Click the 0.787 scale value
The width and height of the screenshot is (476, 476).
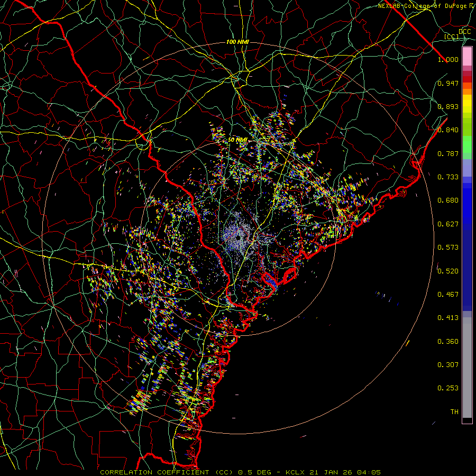(448, 153)
